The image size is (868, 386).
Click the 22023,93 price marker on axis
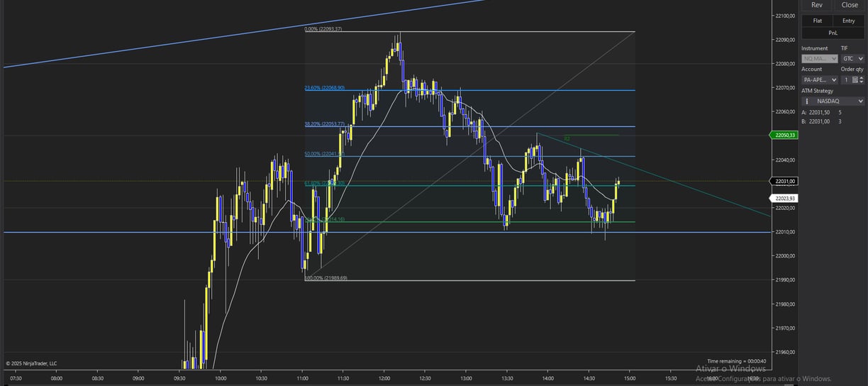coord(784,198)
